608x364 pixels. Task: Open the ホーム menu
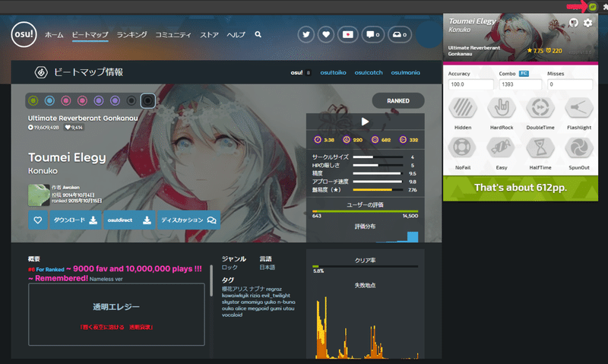[54, 34]
